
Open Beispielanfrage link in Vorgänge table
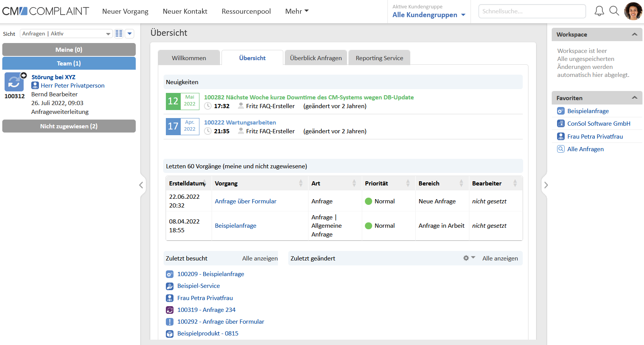(236, 225)
